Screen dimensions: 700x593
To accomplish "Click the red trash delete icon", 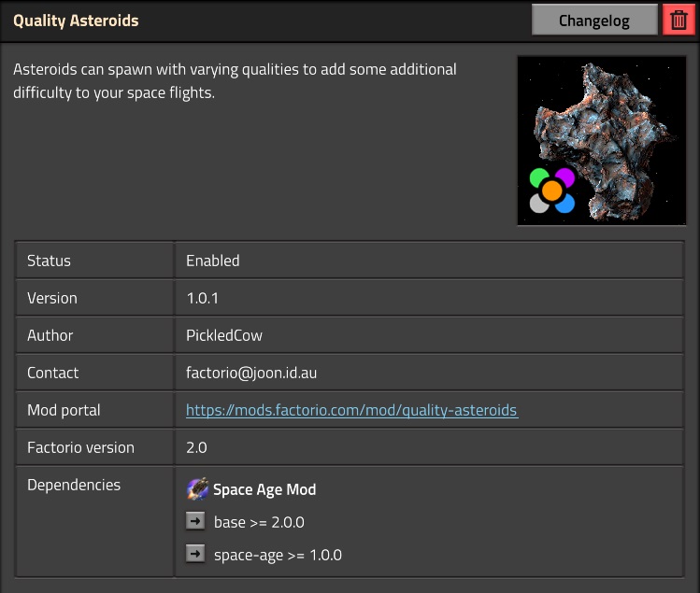I will click(x=679, y=21).
